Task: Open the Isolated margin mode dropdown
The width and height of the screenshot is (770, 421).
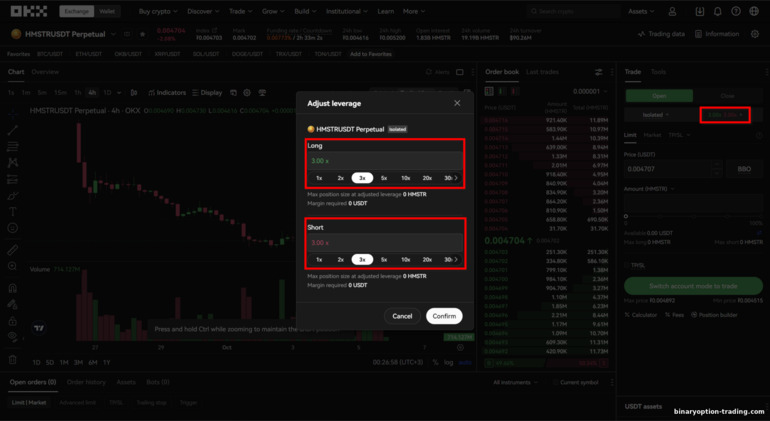Action: coord(656,114)
